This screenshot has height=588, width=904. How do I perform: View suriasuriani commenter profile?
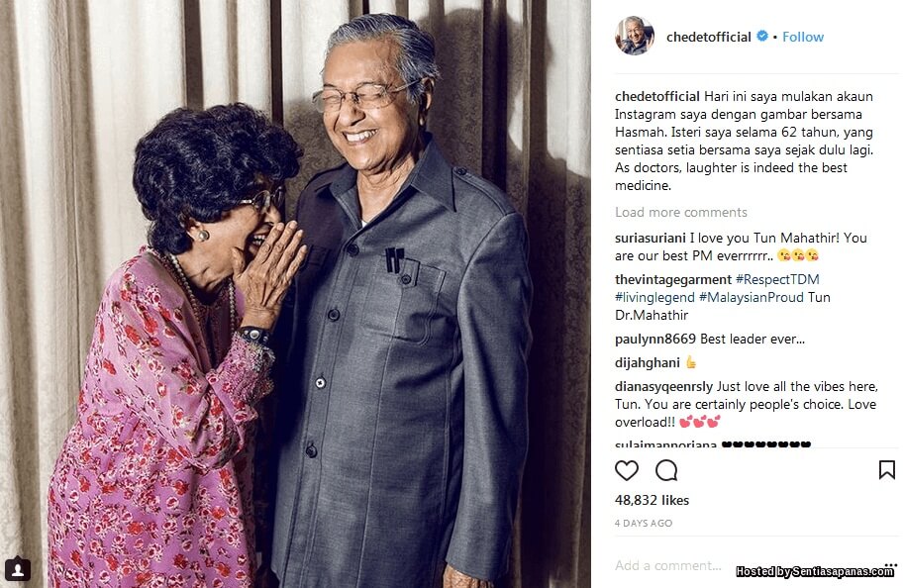pyautogui.click(x=651, y=239)
